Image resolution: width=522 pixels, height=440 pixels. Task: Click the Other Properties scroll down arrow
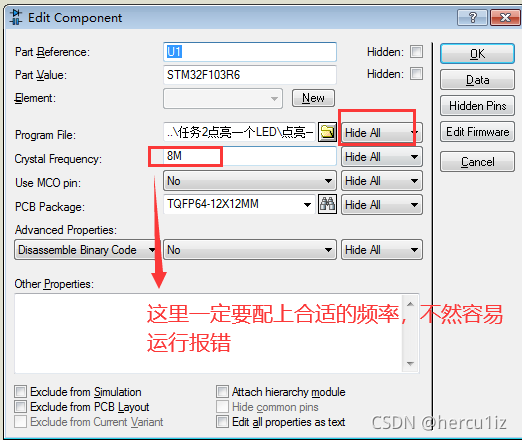coord(410,364)
